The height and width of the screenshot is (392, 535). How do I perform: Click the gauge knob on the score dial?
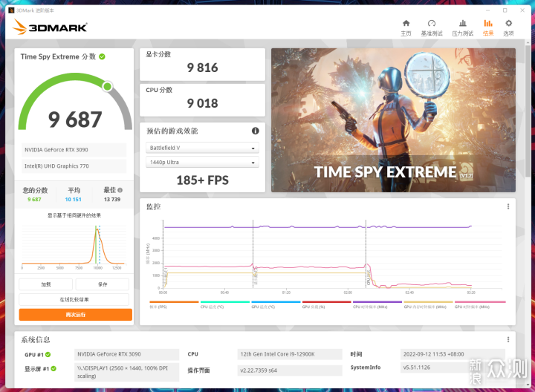pyautogui.click(x=108, y=87)
